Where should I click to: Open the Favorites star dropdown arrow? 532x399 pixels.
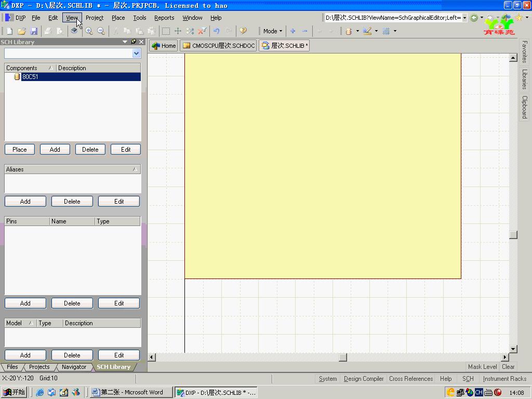527,17
